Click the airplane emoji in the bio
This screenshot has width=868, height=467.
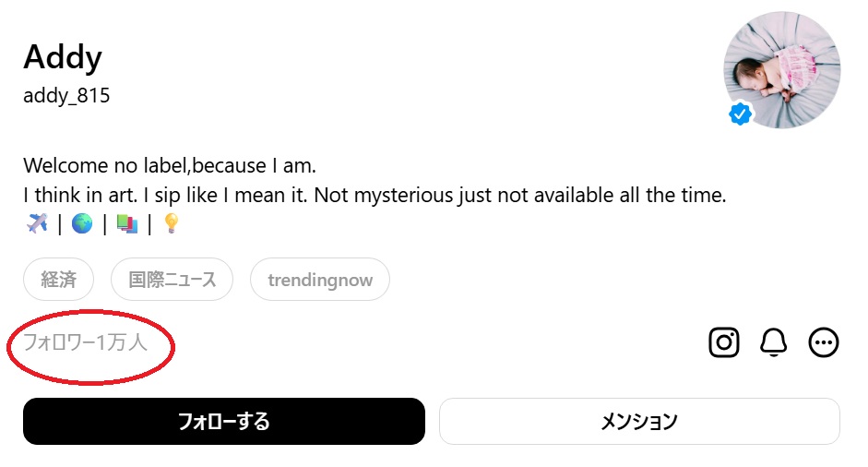pos(38,223)
